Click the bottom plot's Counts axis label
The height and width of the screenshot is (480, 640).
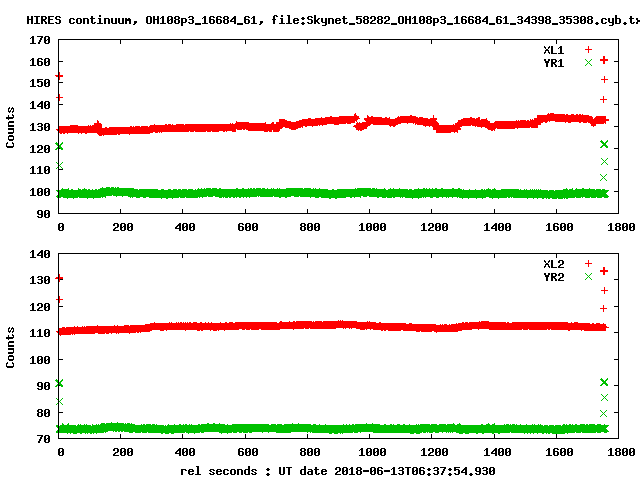10,347
